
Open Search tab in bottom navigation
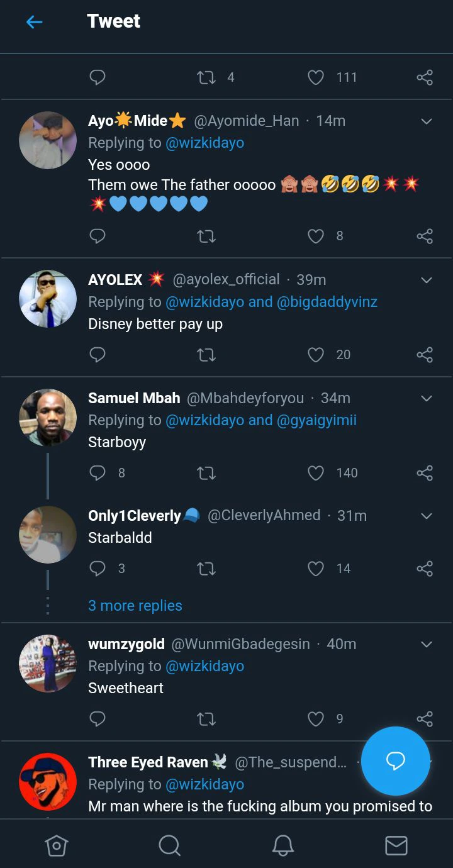pyautogui.click(x=169, y=845)
